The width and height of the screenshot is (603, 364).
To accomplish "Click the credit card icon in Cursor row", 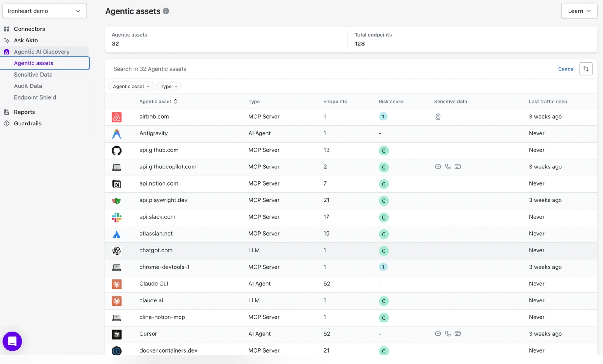I will (x=458, y=334).
